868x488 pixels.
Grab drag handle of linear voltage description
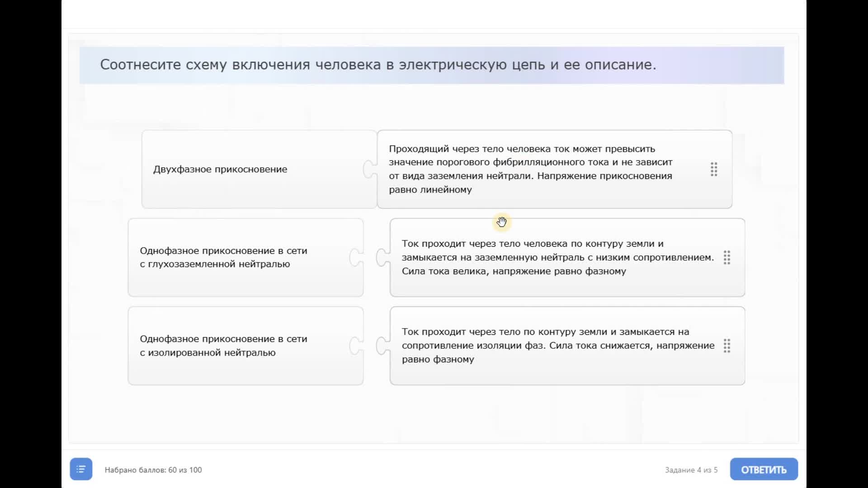714,169
